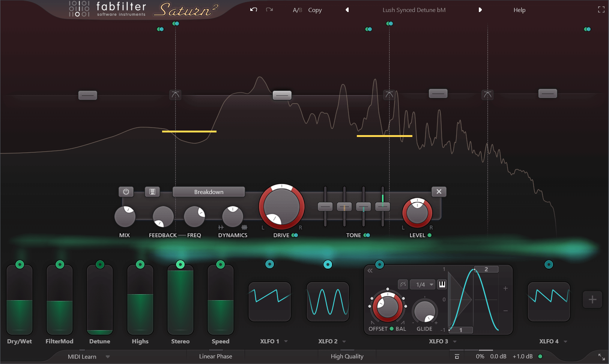Image resolution: width=609 pixels, height=364 pixels.
Task: Click the LEVEL modulation indicator dot
Action: pos(429,235)
